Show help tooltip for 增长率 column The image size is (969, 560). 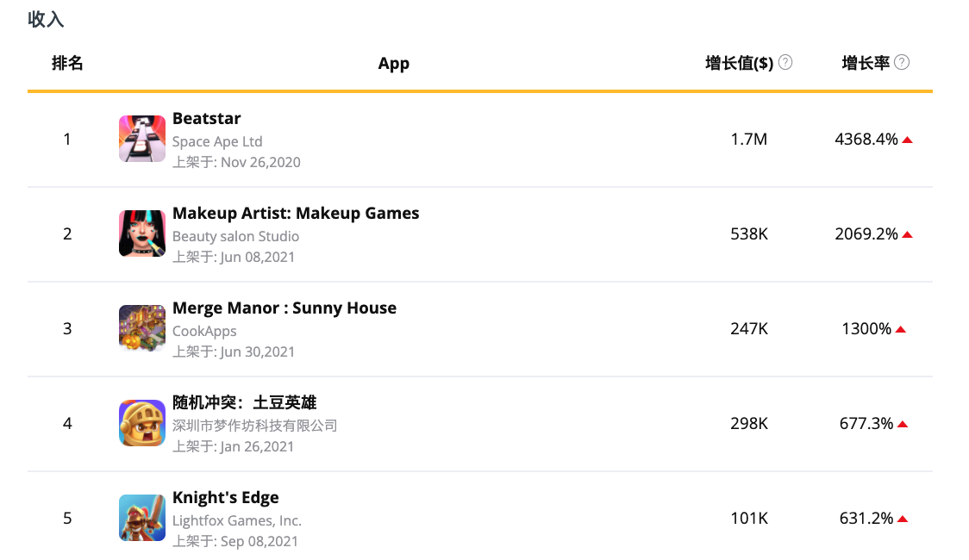pyautogui.click(x=902, y=62)
